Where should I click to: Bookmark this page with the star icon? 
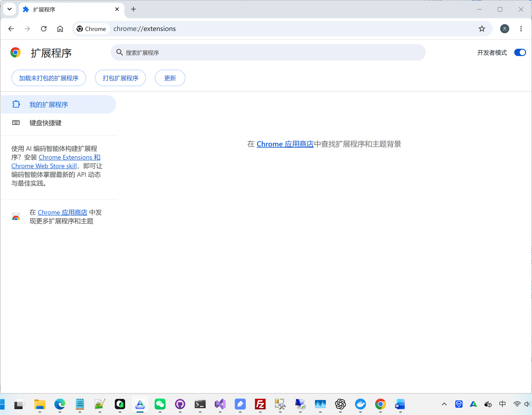[x=482, y=29]
